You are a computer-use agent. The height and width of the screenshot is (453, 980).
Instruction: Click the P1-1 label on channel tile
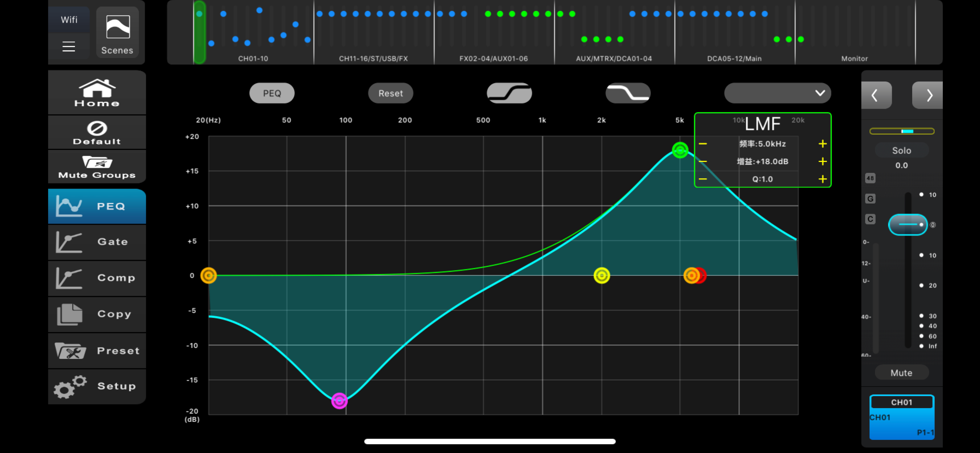925,432
